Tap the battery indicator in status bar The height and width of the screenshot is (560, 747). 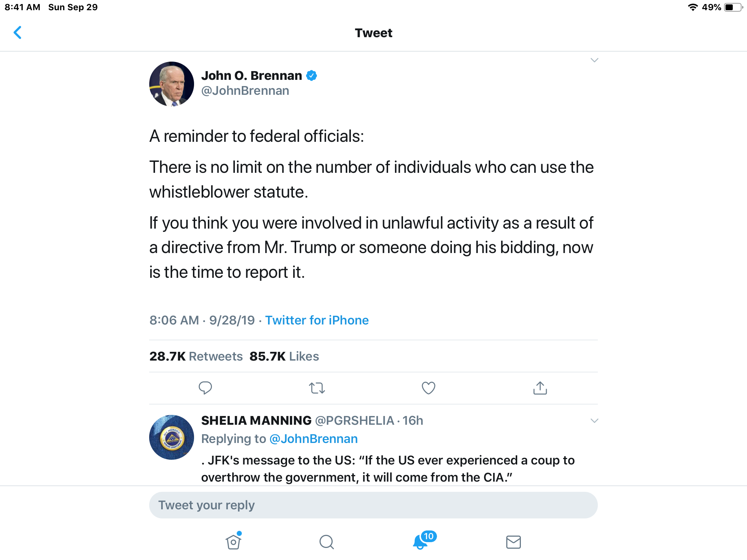pos(734,7)
